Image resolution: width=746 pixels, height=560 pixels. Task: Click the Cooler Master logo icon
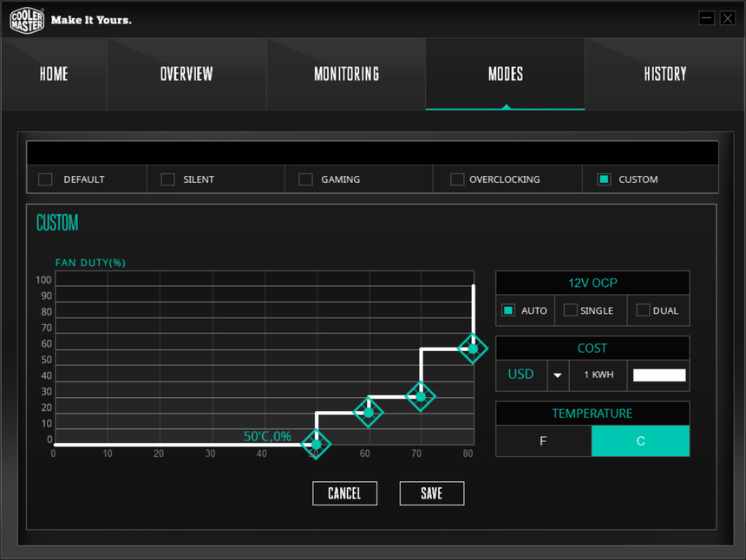tap(27, 19)
